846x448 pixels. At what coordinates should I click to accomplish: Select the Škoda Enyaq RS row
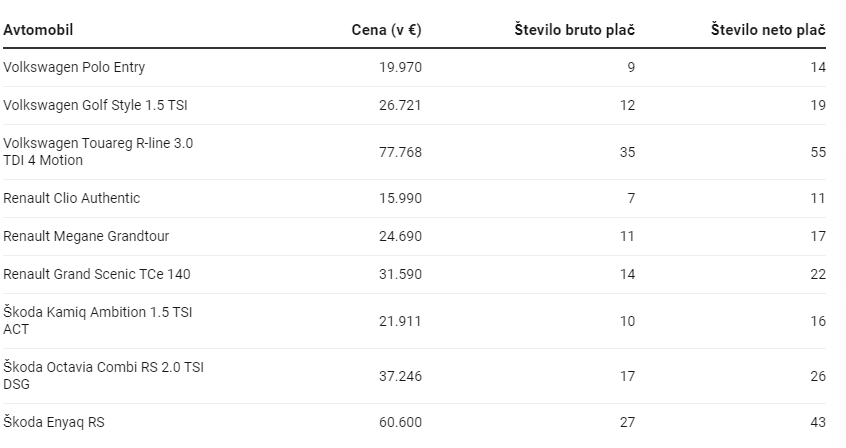(x=414, y=422)
